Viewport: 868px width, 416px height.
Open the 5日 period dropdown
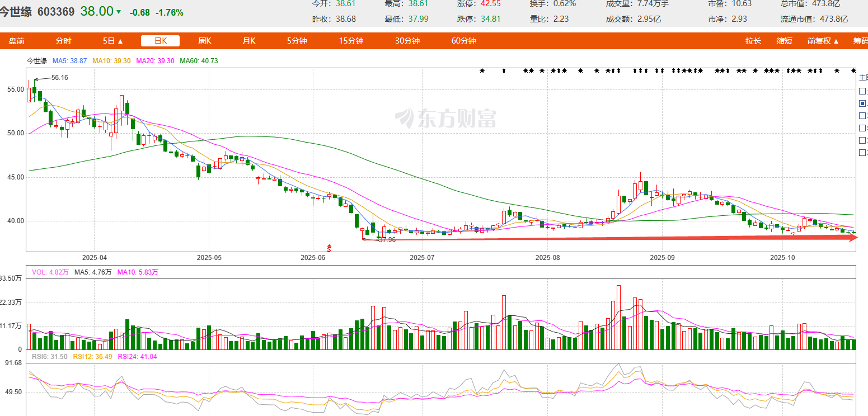tap(112, 41)
